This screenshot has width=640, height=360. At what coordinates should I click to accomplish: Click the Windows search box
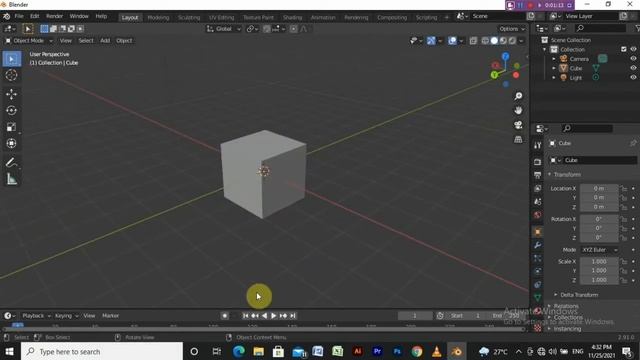pyautogui.click(x=102, y=351)
